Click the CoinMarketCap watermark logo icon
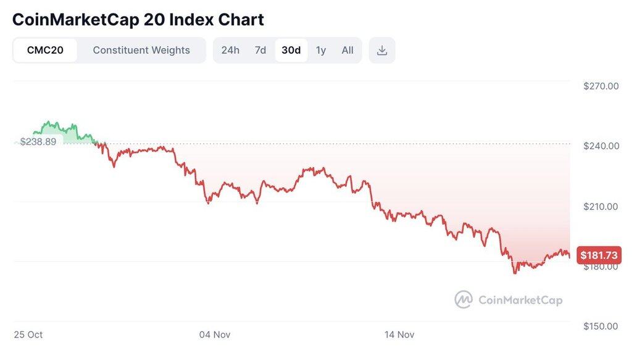Image resolution: width=637 pixels, height=364 pixels. (x=464, y=300)
